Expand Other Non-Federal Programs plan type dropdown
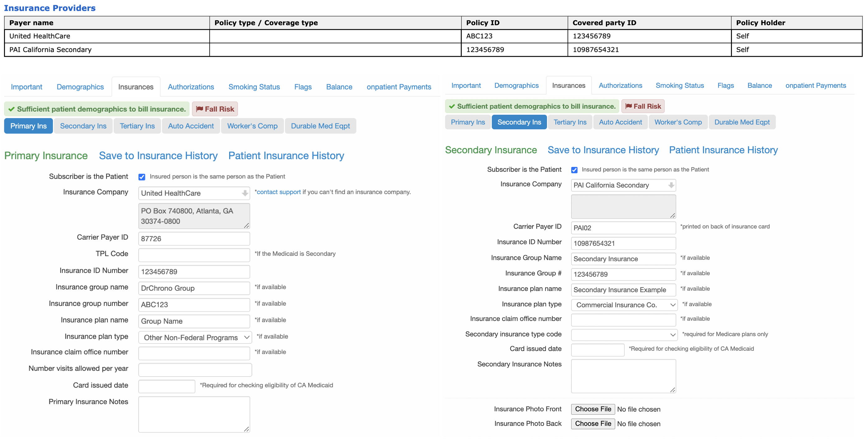This screenshot has height=443, width=868. pyautogui.click(x=195, y=337)
